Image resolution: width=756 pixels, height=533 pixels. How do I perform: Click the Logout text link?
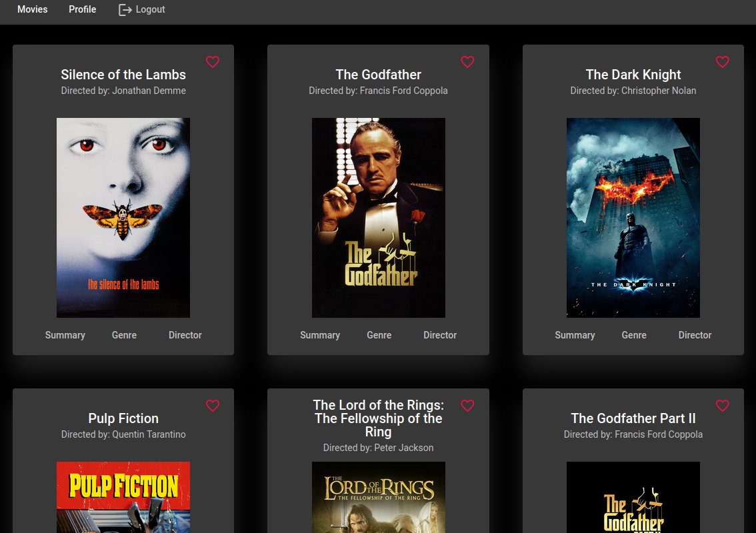(151, 9)
